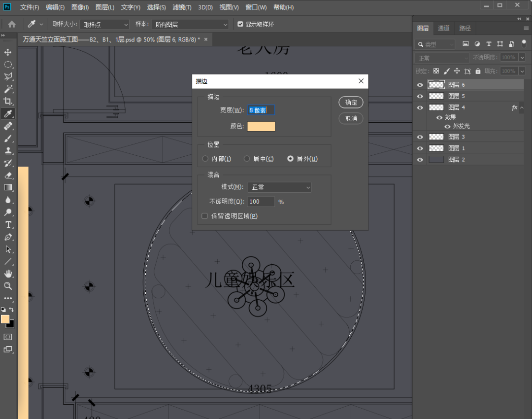Open the sample dropdown 所有图层
This screenshot has width=532, height=419.
click(190, 25)
